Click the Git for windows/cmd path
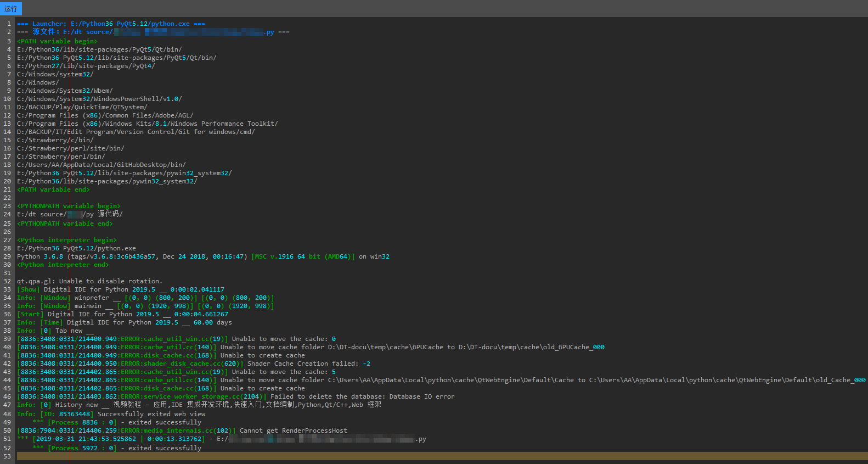 click(x=136, y=132)
